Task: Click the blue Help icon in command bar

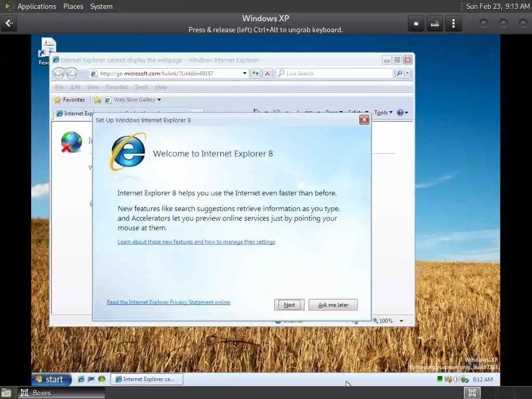Action: click(x=400, y=113)
